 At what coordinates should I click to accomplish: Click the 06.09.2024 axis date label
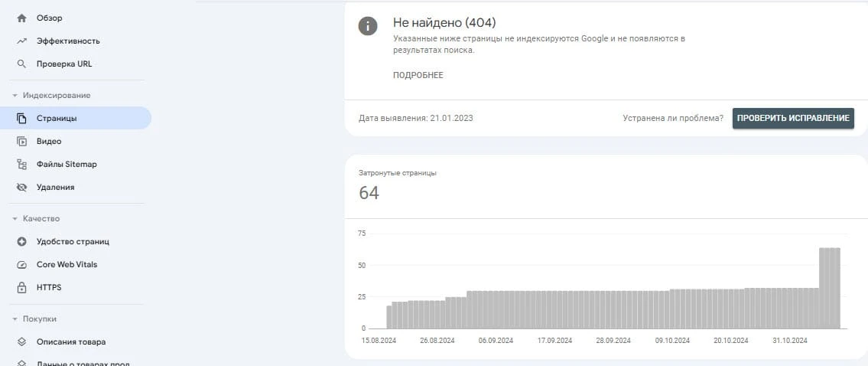pyautogui.click(x=496, y=341)
